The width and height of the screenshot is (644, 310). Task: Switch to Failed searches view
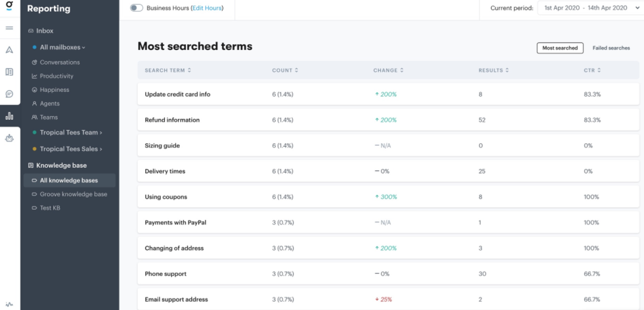coord(611,48)
